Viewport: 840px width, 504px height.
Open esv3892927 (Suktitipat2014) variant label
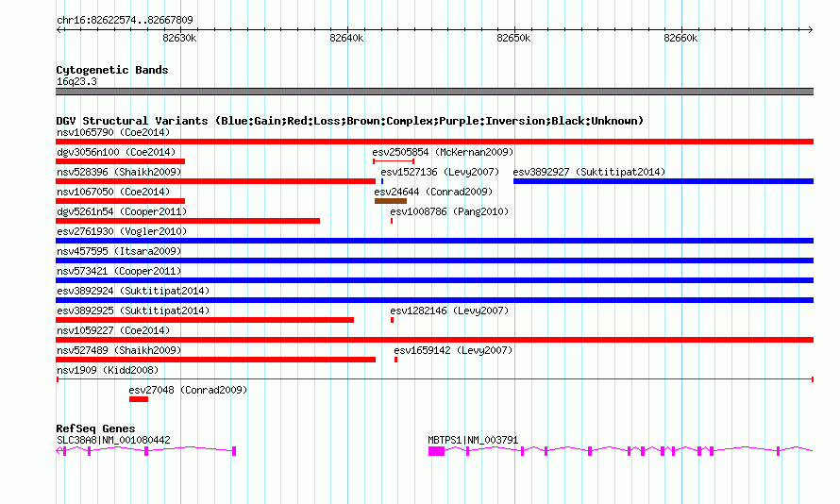pyautogui.click(x=589, y=172)
